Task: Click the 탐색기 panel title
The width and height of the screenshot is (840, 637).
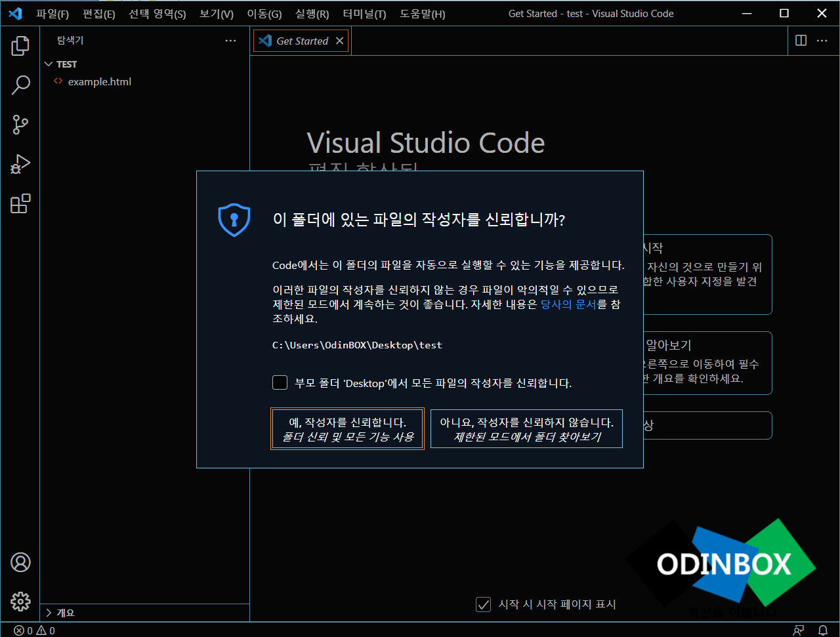Action: pos(70,41)
